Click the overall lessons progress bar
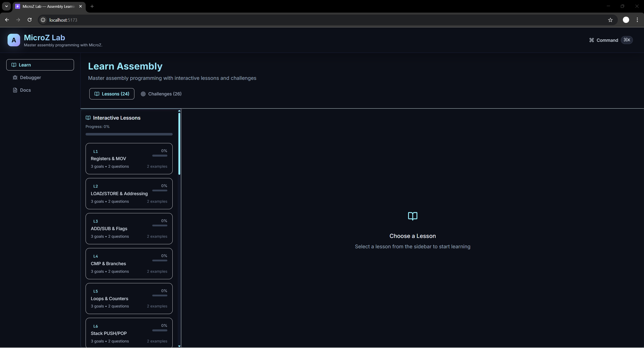This screenshot has height=348, width=644. pyautogui.click(x=129, y=134)
